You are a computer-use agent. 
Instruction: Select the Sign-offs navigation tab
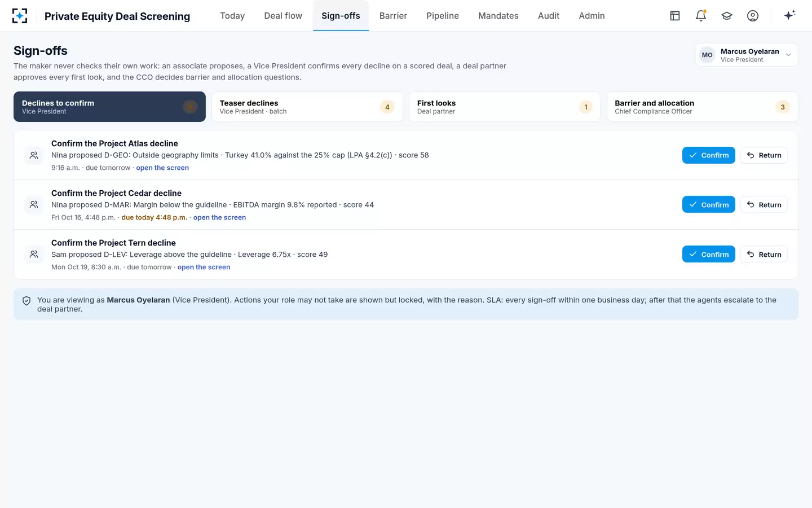(x=341, y=16)
